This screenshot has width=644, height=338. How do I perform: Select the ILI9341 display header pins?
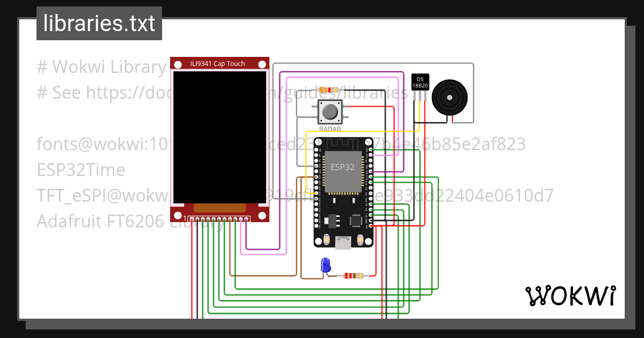coord(220,219)
